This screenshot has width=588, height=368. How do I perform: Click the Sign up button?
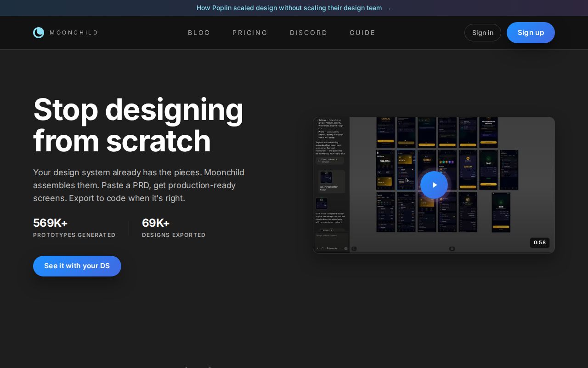(x=531, y=33)
